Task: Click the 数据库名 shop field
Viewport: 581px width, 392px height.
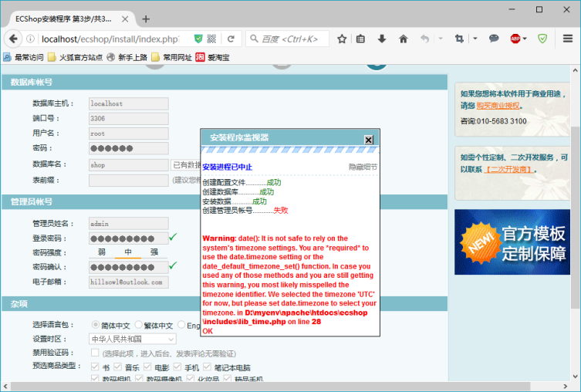Action: [129, 165]
